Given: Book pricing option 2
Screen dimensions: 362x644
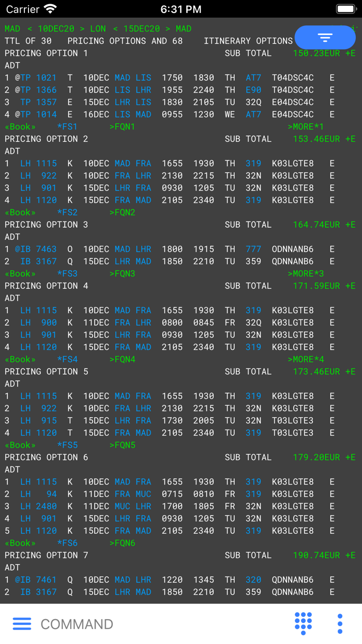Looking at the screenshot, I should pos(20,213).
